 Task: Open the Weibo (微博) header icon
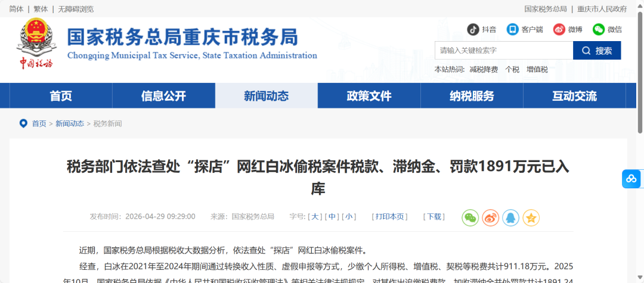(559, 30)
